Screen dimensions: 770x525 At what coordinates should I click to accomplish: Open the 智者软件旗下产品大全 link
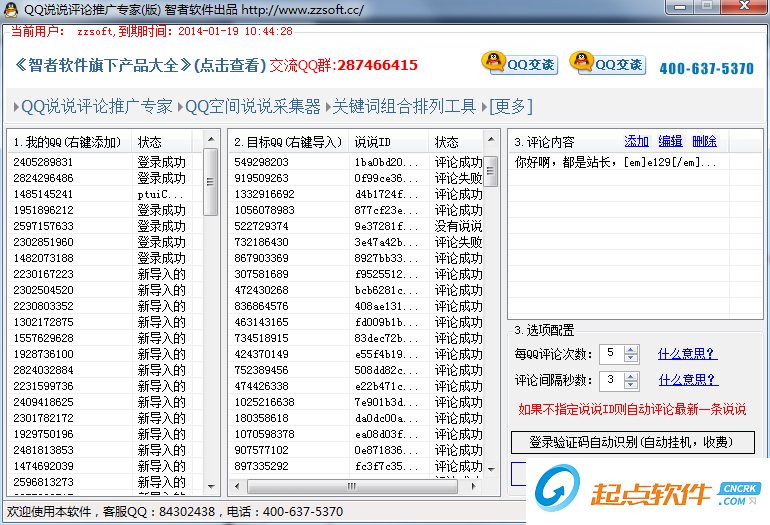[139, 65]
